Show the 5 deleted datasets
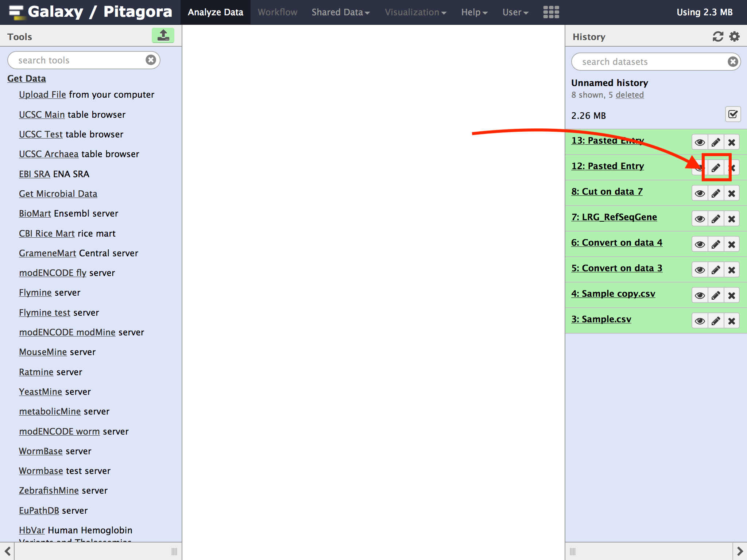Viewport: 747px width, 560px height. 629,95
